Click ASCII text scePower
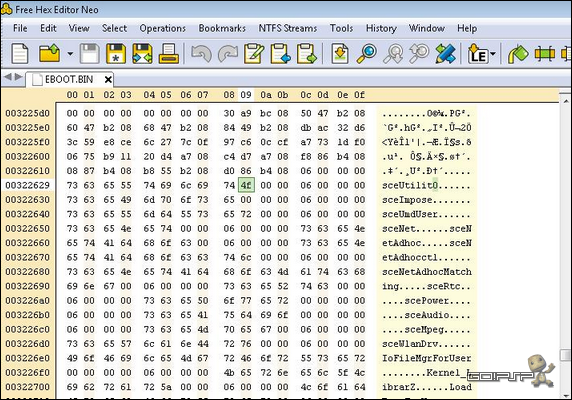 [x=427, y=300]
